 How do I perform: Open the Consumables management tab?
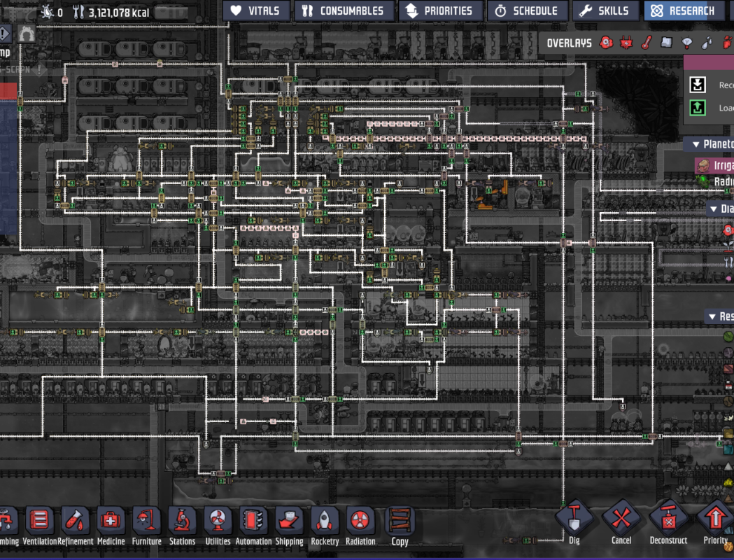(343, 10)
